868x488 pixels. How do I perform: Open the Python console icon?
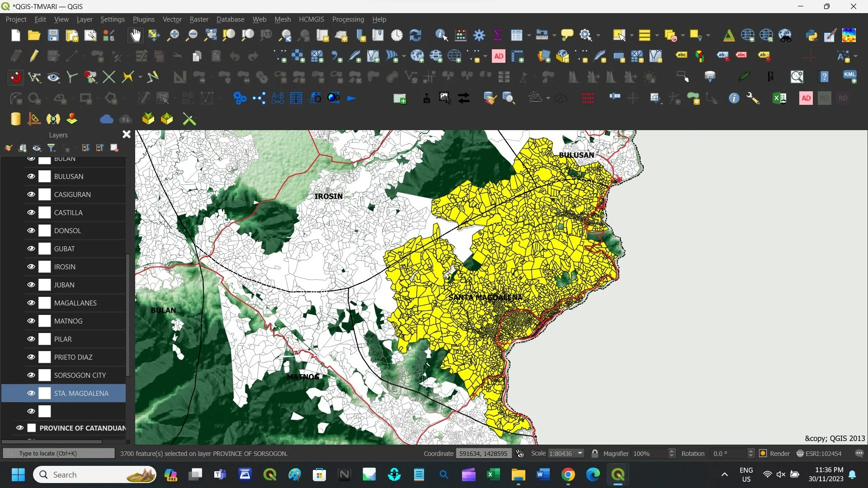[x=811, y=35]
